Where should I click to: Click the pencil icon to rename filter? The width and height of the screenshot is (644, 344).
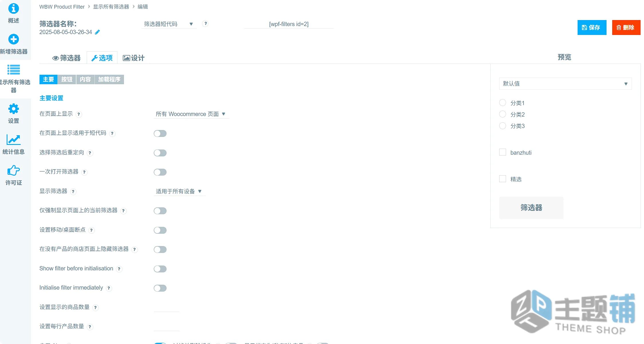97,32
